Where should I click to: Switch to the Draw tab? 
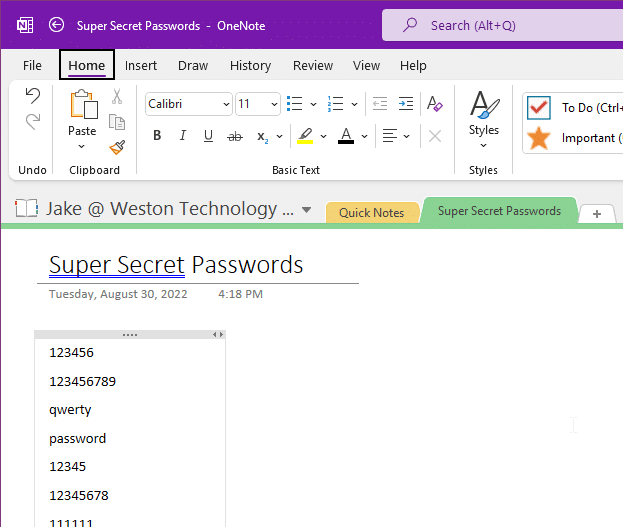point(193,65)
